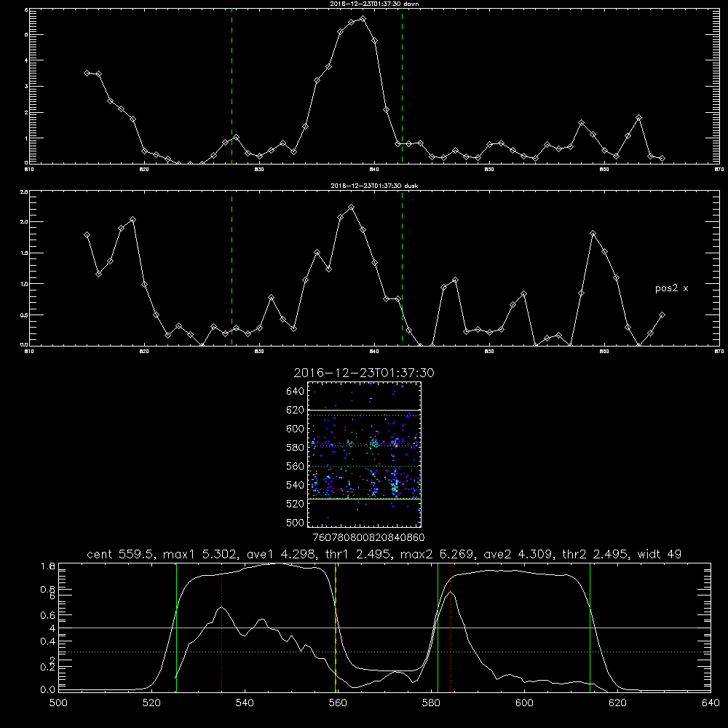Screen dimensions: 728x728
Task: Click the '500' x-axis label of bottom plot
Action: coord(58,703)
